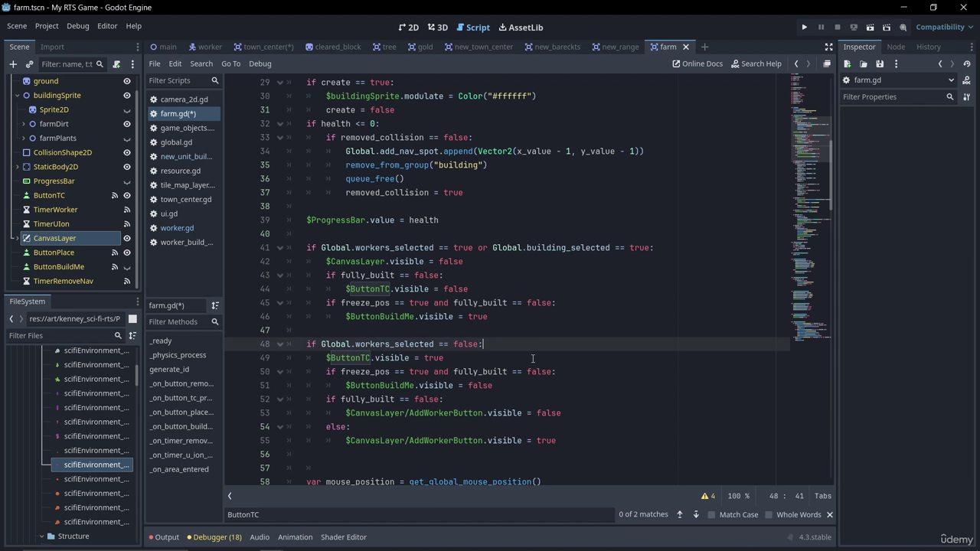Collapse the buildingSprite node

pos(18,96)
